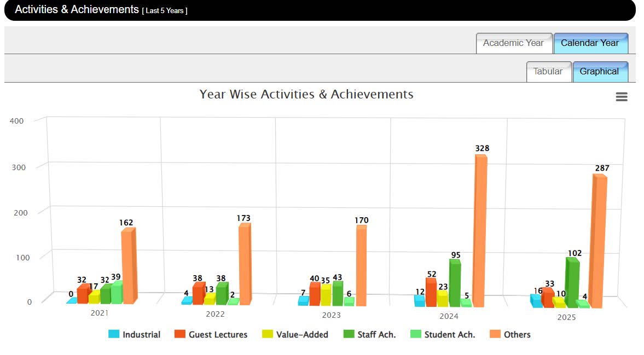Click the cyan Industrial legend swatch
The image size is (644, 355).
click(114, 334)
